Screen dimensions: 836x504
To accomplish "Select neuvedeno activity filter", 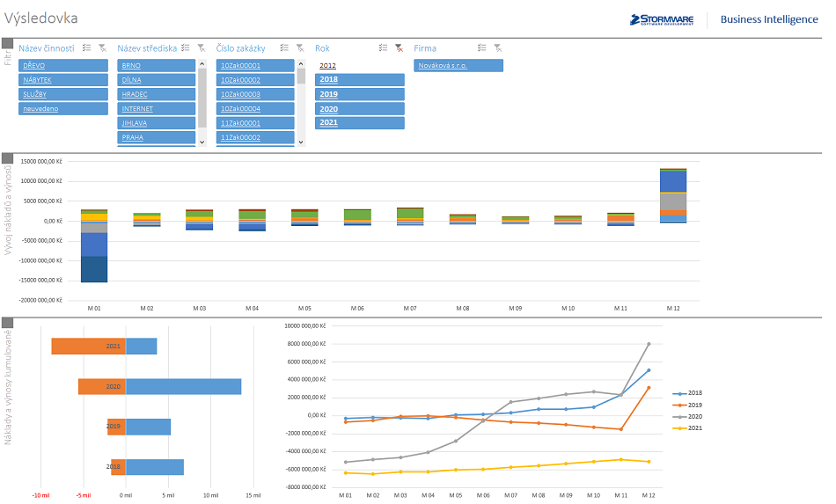I will (63, 109).
